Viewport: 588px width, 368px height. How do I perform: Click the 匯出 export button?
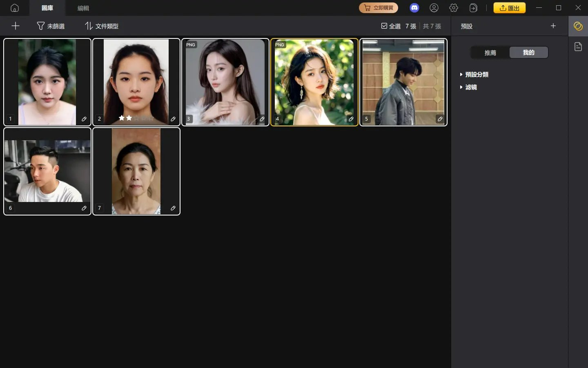(509, 8)
